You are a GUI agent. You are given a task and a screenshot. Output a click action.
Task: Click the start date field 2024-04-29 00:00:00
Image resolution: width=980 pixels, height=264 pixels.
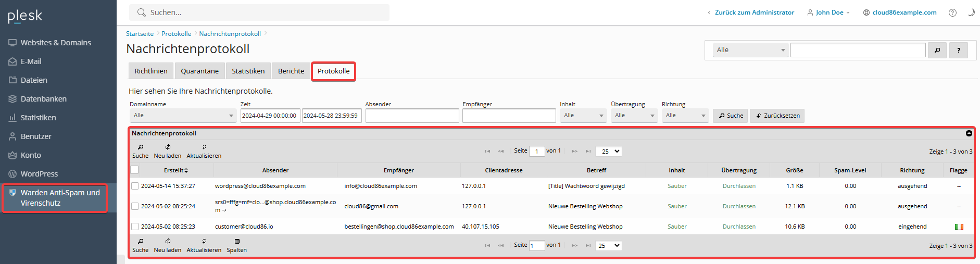pyautogui.click(x=270, y=116)
